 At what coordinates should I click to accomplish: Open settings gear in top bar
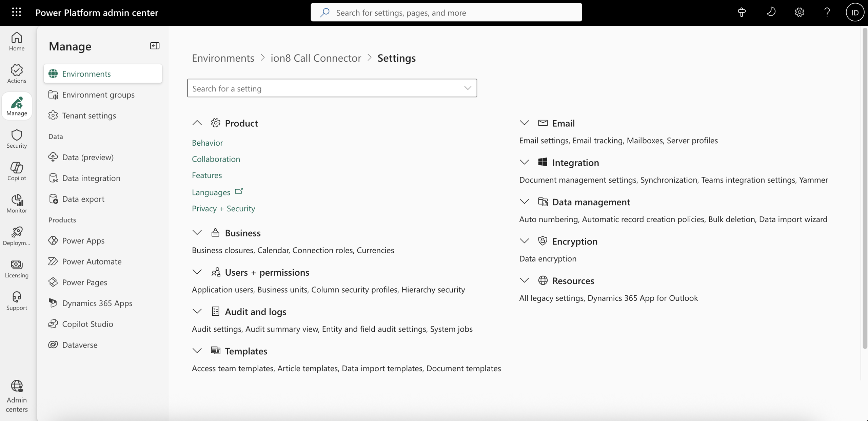799,13
